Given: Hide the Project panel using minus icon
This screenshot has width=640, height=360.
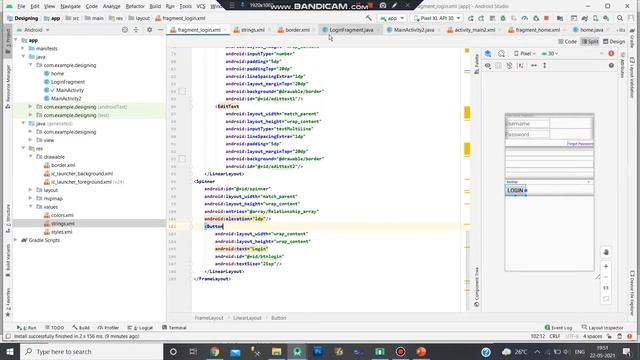Looking at the screenshot, I should click(x=160, y=30).
